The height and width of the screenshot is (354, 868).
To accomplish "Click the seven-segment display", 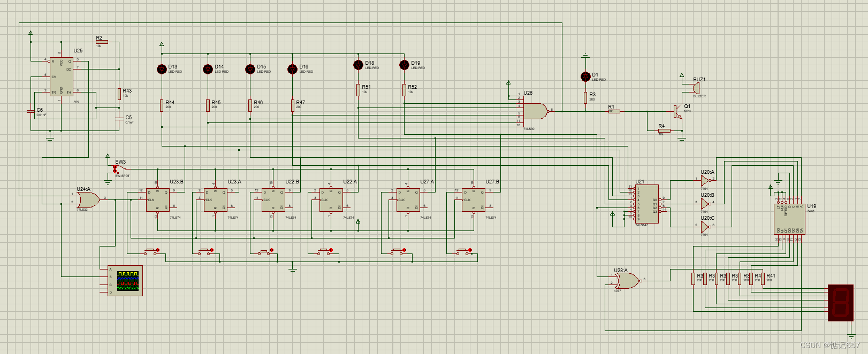I will [x=841, y=303].
